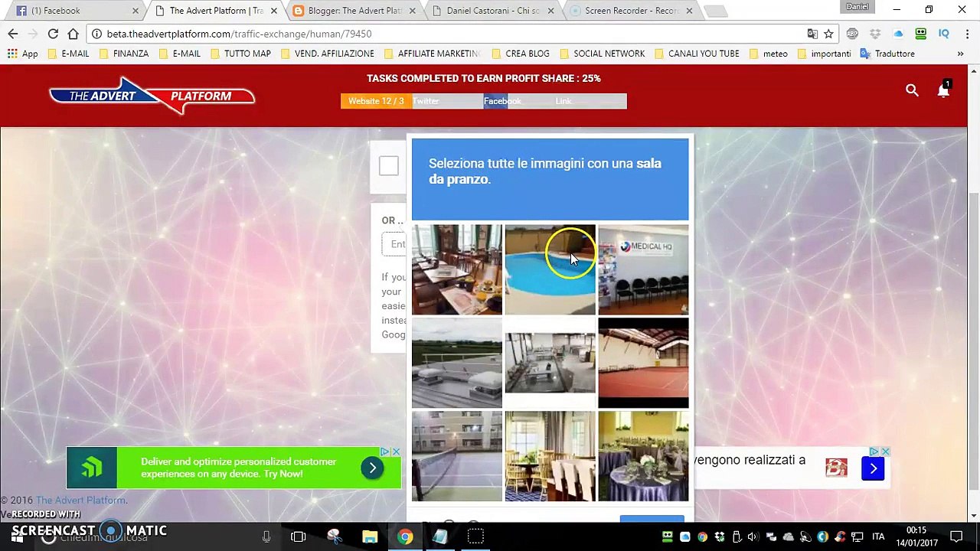
Task: Close the green banner ad
Action: [x=396, y=452]
